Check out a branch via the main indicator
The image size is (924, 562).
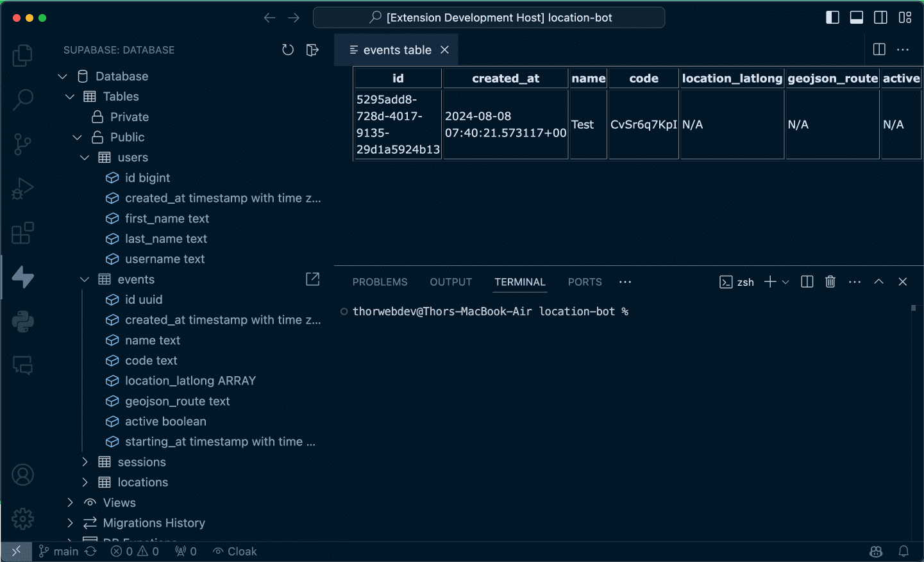point(58,551)
